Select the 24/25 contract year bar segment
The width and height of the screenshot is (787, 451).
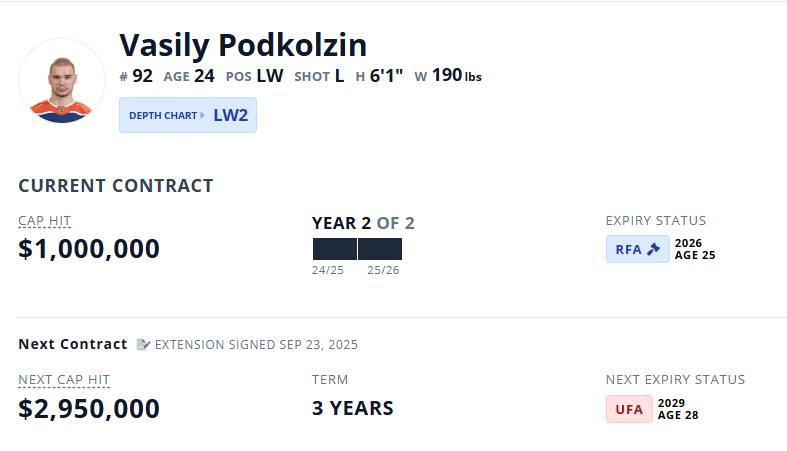point(334,249)
